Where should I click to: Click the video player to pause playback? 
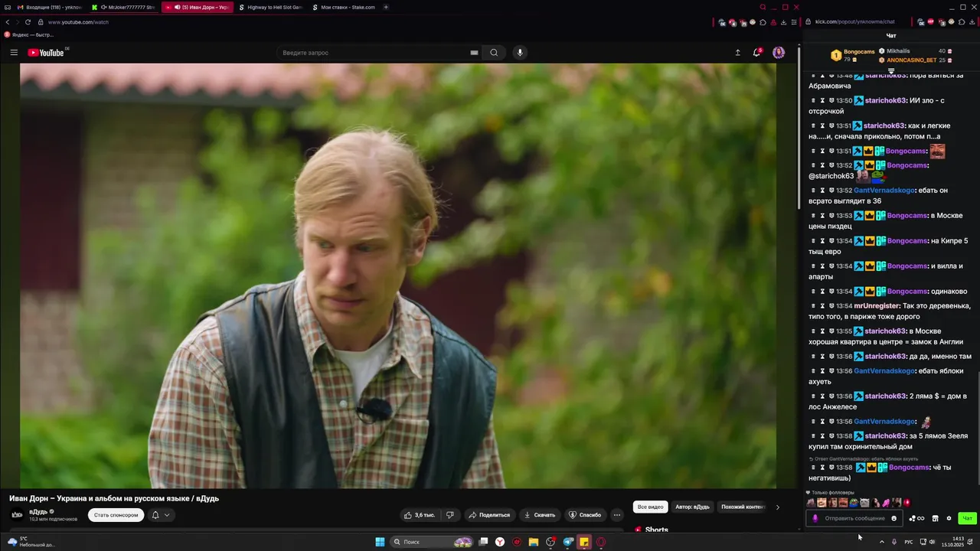pos(397,275)
